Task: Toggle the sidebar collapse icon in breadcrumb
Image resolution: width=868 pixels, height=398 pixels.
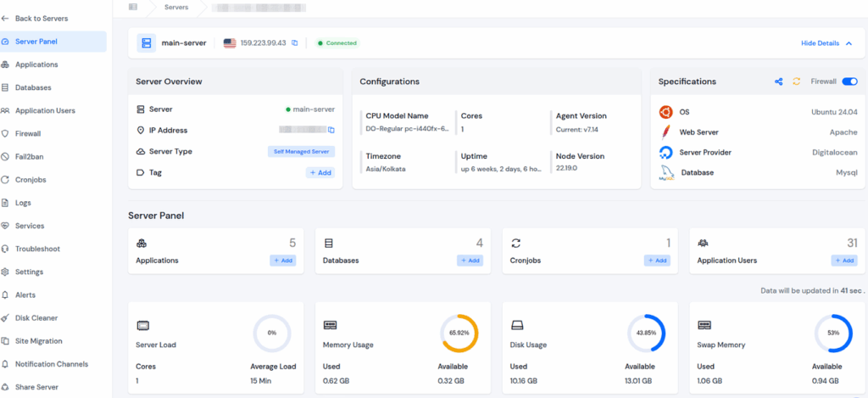Action: (133, 7)
